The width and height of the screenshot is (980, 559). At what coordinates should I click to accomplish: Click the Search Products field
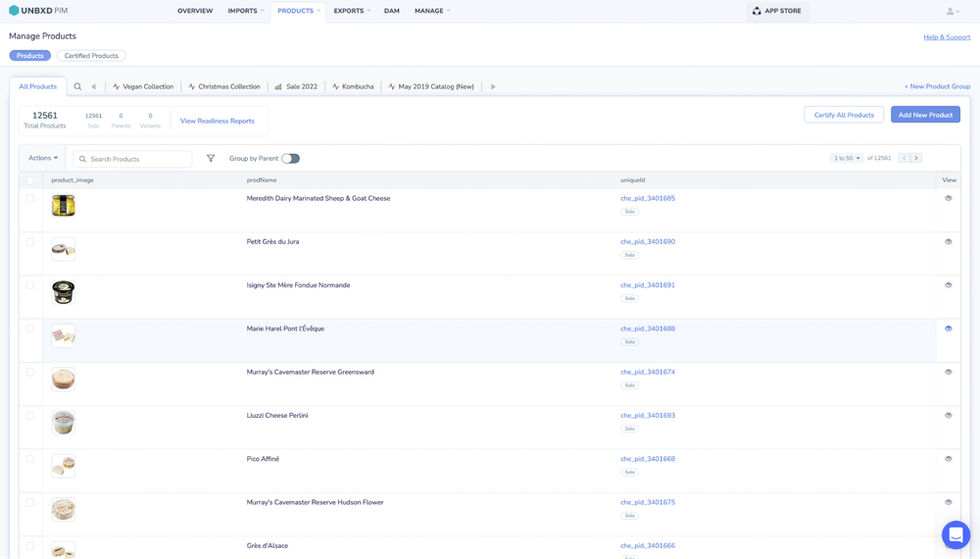pyautogui.click(x=132, y=159)
